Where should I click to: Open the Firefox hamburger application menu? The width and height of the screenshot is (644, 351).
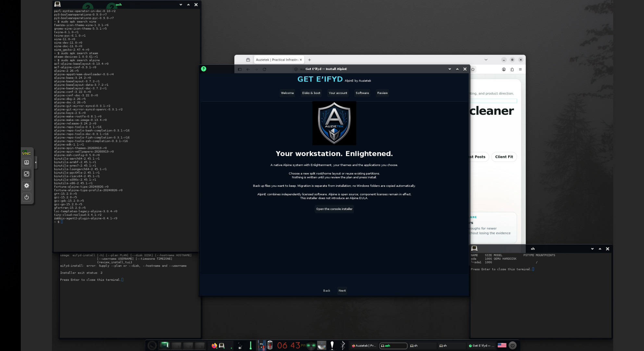click(x=520, y=69)
